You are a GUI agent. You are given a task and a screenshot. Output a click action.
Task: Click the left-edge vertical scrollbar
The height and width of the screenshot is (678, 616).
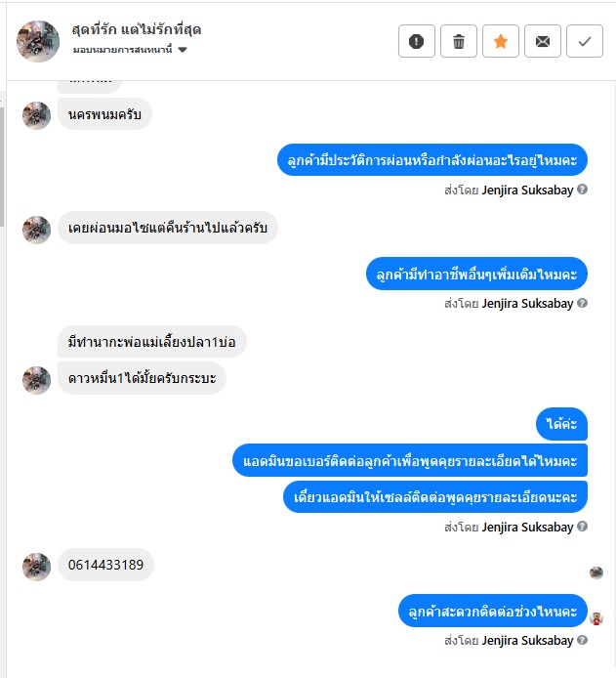click(x=2, y=166)
